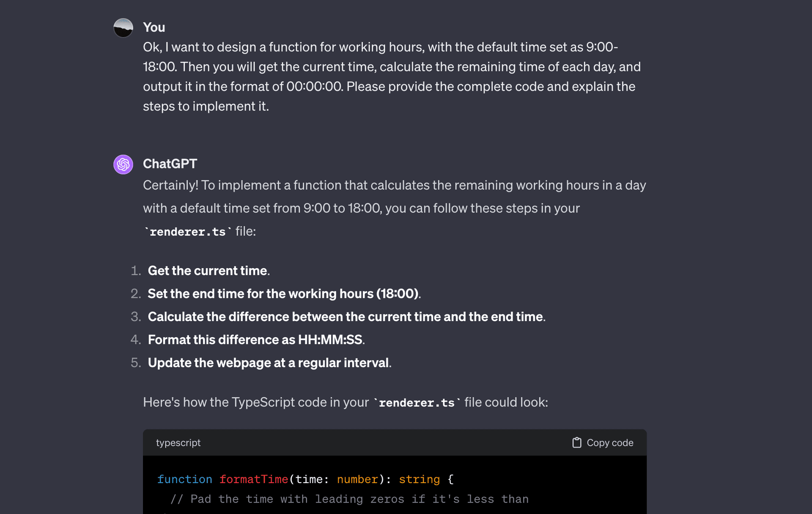Click the "string" return type in code
The image size is (812, 514).
click(x=419, y=479)
